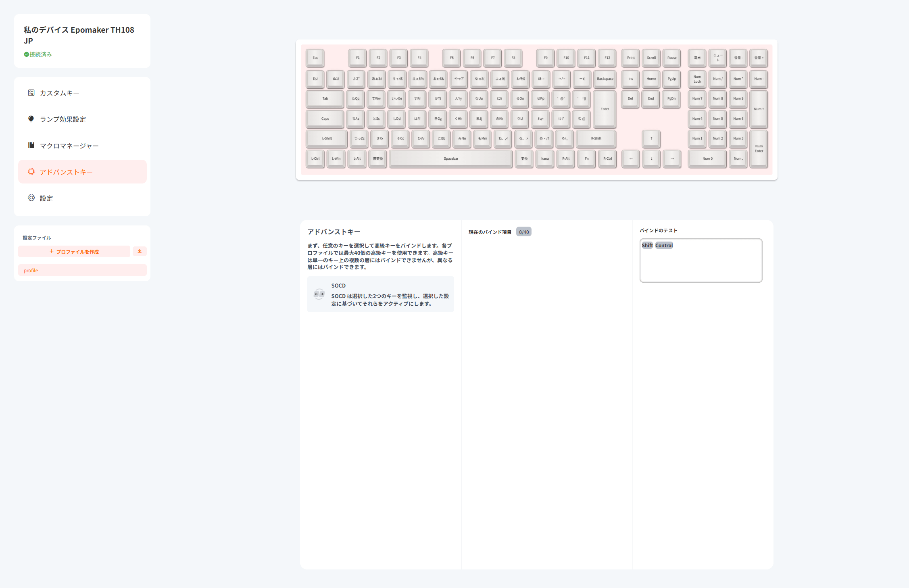Select the SOCD advanced key option
This screenshot has height=588, width=909.
(380, 294)
